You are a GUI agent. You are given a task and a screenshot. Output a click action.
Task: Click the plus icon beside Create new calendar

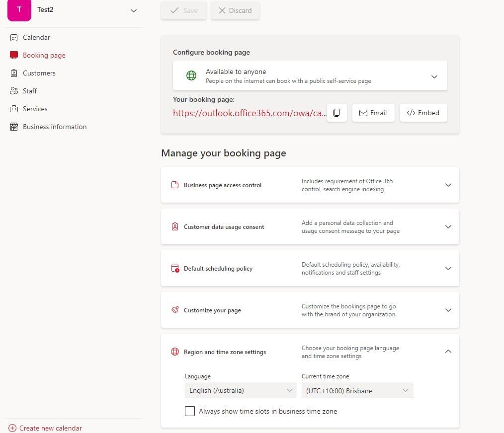tap(12, 428)
